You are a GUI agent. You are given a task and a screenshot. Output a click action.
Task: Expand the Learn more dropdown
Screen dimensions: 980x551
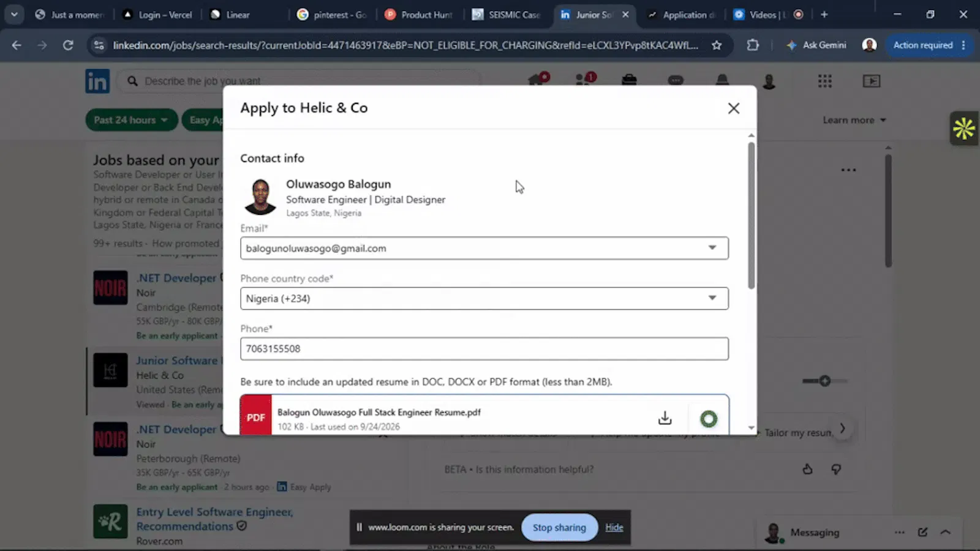854,120
